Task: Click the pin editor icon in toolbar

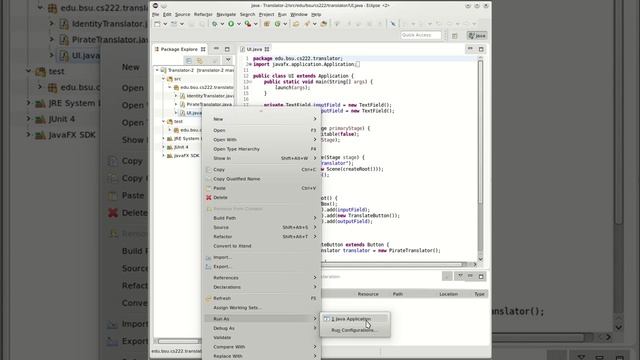Action: pos(393,24)
